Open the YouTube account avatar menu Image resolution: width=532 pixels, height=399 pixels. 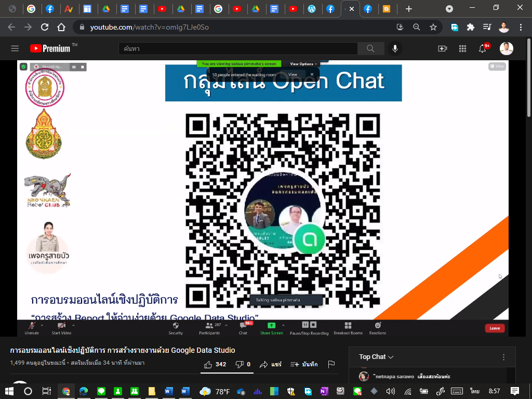506,48
